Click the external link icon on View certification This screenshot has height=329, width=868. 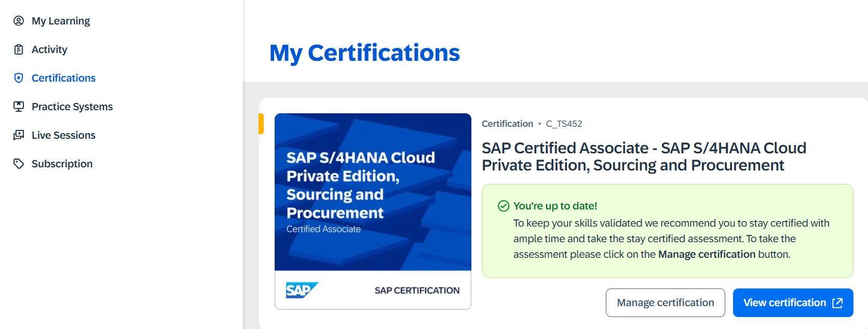tap(837, 303)
